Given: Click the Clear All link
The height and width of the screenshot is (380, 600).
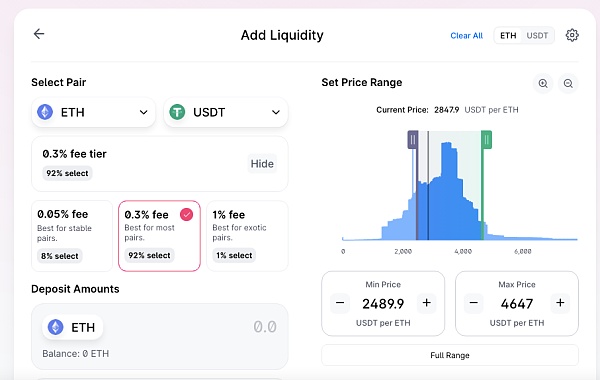Looking at the screenshot, I should click(x=466, y=36).
